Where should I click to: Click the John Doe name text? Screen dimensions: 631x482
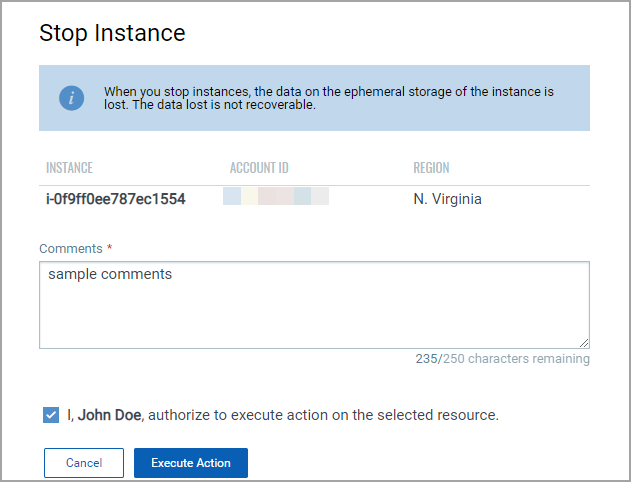(111, 415)
